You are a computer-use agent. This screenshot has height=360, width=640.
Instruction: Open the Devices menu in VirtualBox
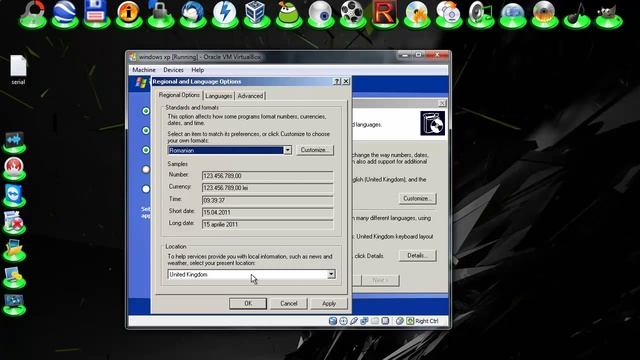pos(173,70)
